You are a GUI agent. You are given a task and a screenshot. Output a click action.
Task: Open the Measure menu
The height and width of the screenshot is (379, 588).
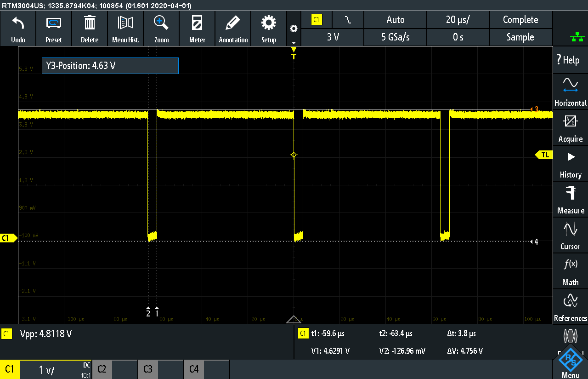[570, 200]
